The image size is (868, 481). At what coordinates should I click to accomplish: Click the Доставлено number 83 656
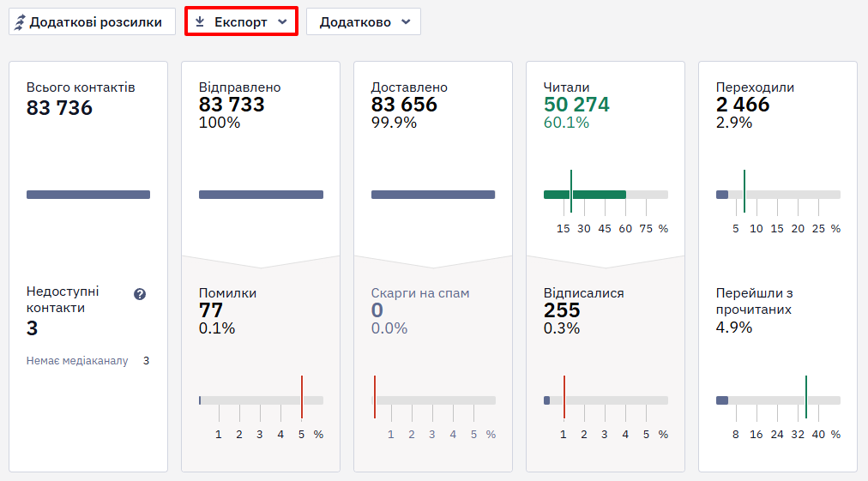[404, 104]
